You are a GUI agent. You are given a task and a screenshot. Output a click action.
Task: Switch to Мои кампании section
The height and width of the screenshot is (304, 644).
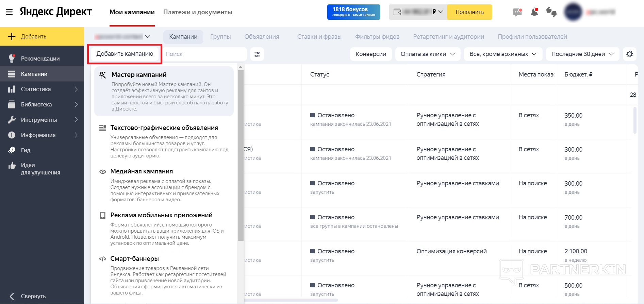132,12
